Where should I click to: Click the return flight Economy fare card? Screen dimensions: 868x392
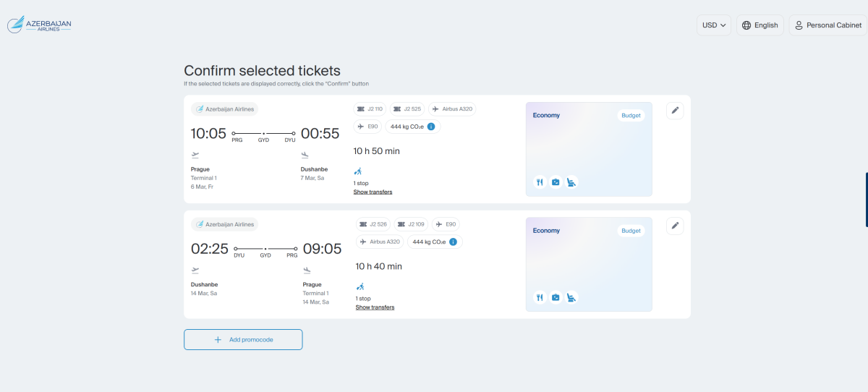(x=588, y=264)
